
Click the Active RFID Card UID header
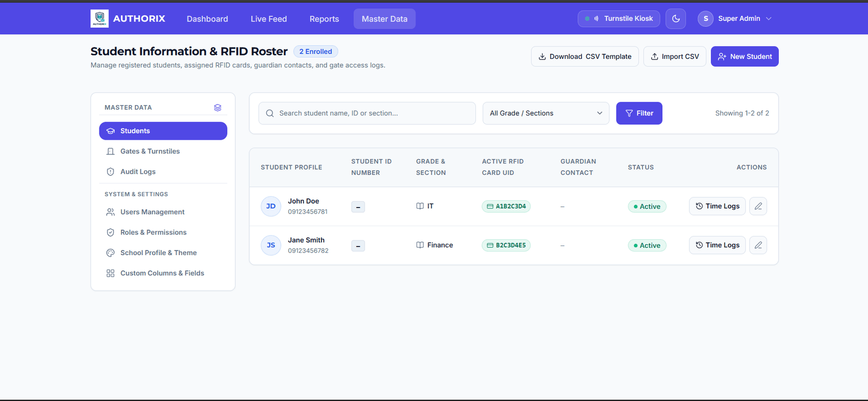pos(503,167)
